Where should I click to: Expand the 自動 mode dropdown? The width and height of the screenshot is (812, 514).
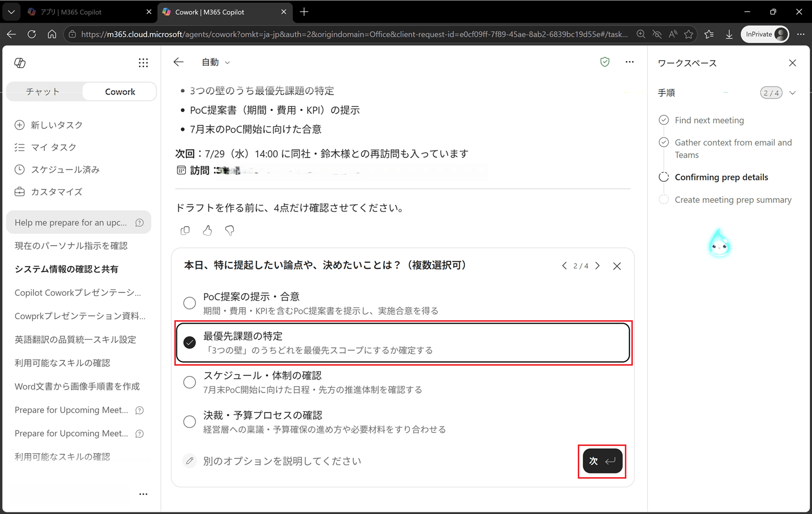215,62
